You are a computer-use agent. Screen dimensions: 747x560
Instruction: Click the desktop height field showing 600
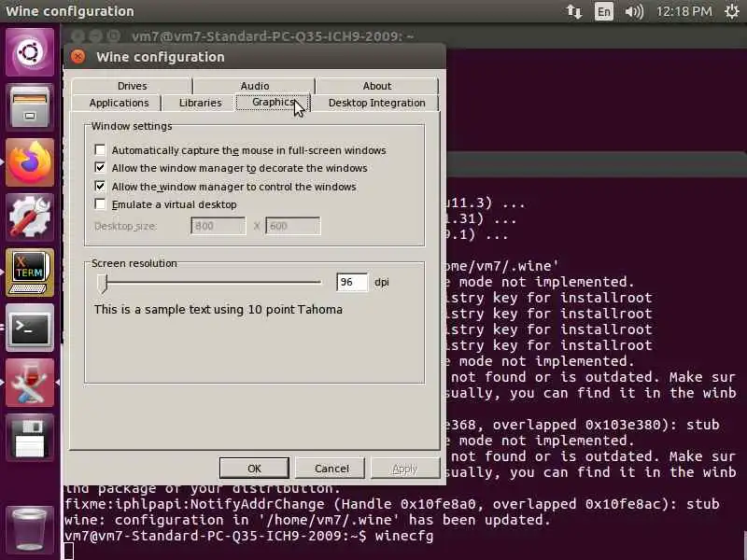[x=293, y=226]
